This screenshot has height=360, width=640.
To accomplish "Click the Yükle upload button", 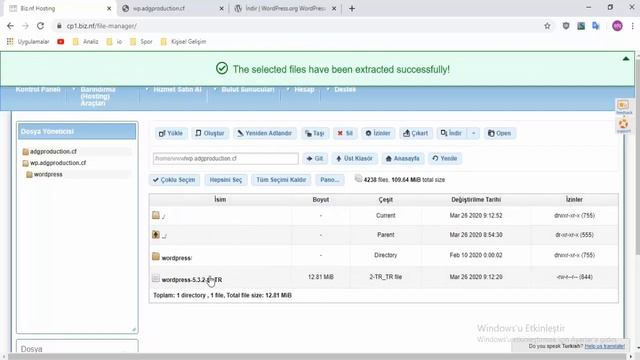I will click(171, 133).
